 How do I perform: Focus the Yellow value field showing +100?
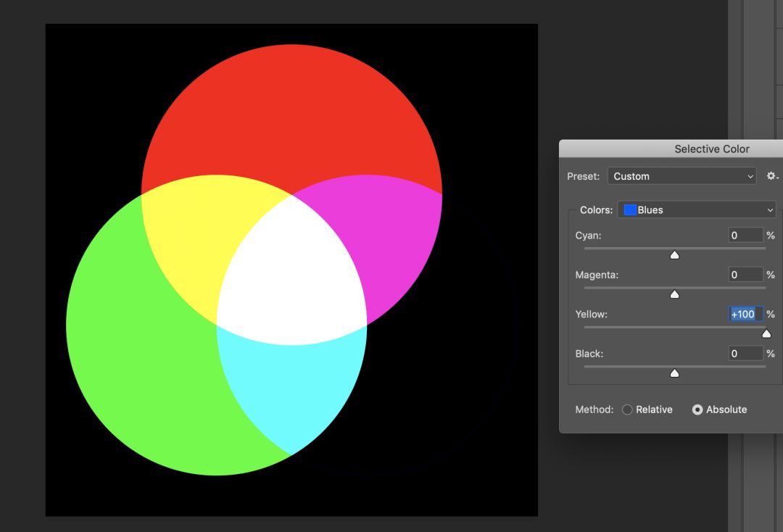pyautogui.click(x=745, y=314)
